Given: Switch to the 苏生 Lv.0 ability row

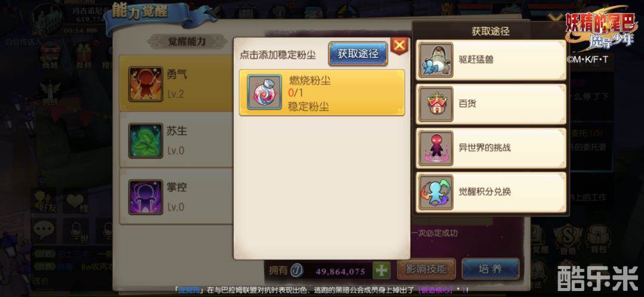Looking at the screenshot, I should (177, 141).
